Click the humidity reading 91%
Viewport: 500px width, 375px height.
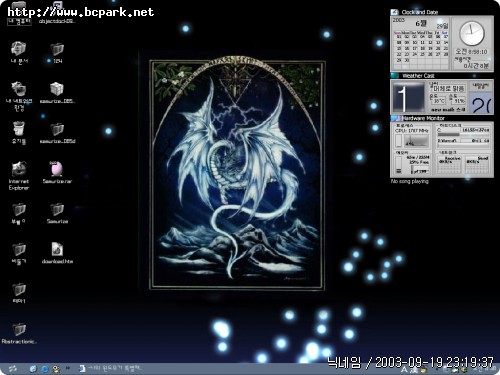[459, 100]
